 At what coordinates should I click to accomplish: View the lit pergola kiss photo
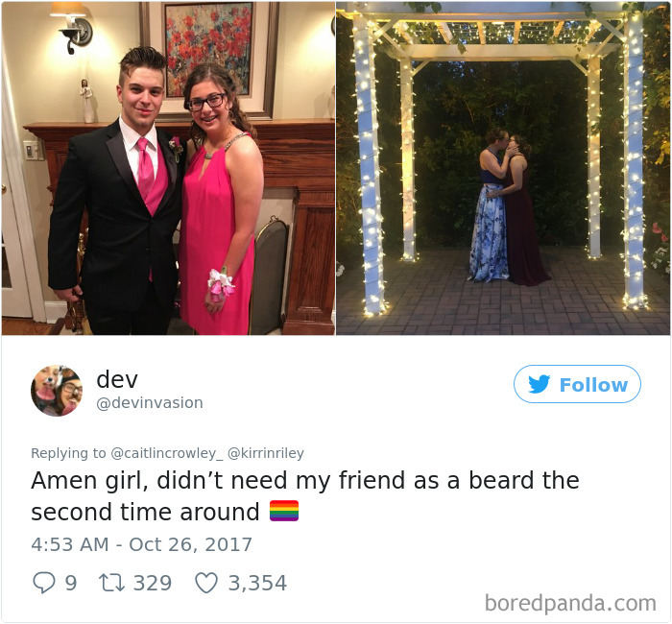point(503,168)
